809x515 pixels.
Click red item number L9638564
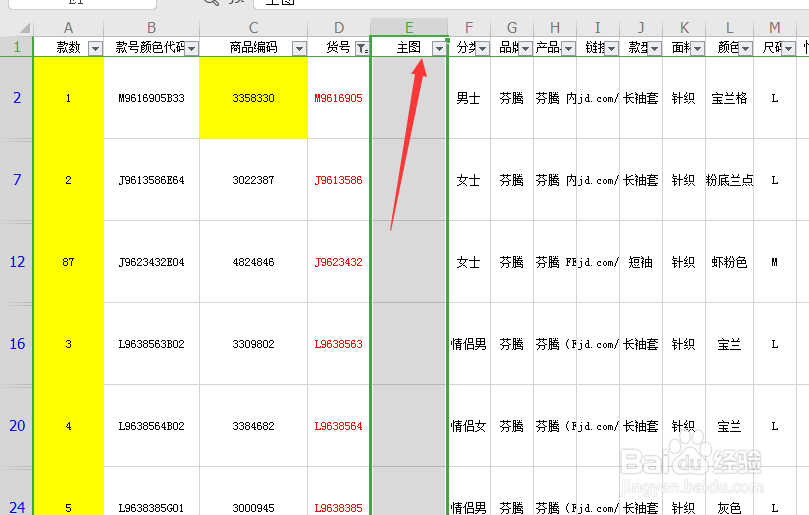coord(338,426)
